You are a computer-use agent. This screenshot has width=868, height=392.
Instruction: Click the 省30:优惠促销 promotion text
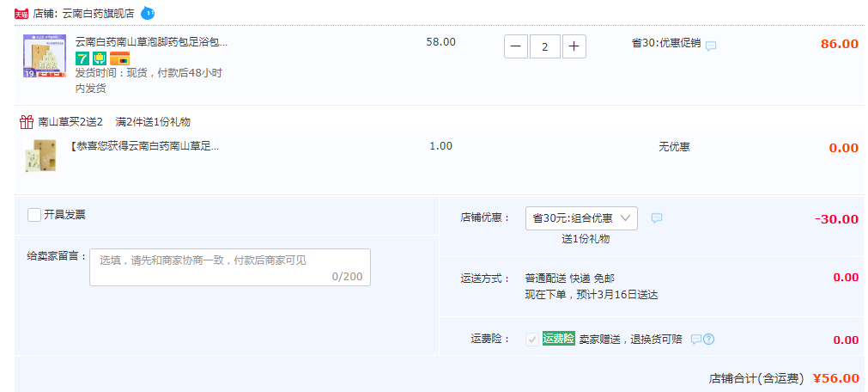pyautogui.click(x=666, y=43)
